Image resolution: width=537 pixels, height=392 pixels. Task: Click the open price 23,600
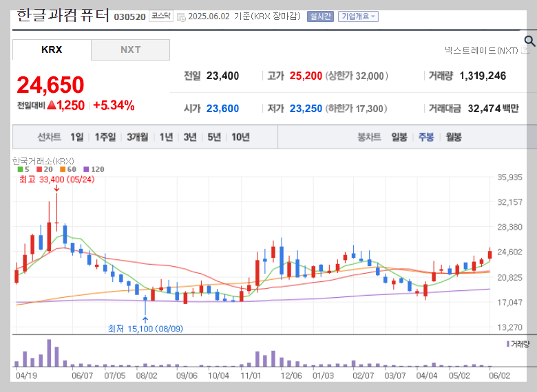(222, 109)
